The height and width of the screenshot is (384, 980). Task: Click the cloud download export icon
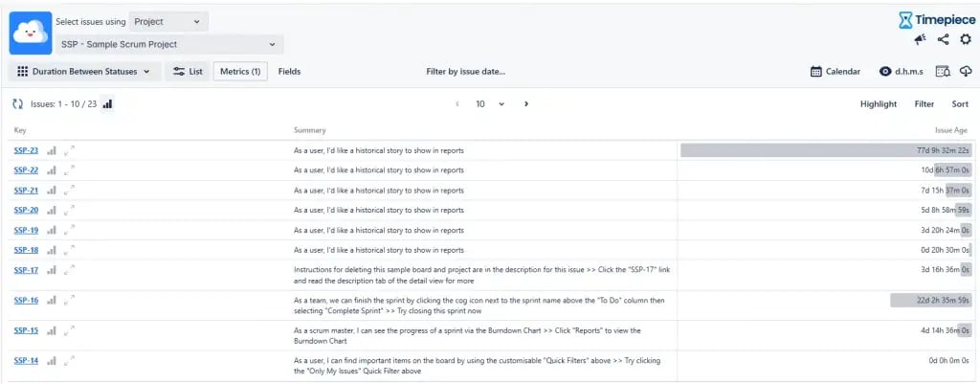pyautogui.click(x=966, y=72)
